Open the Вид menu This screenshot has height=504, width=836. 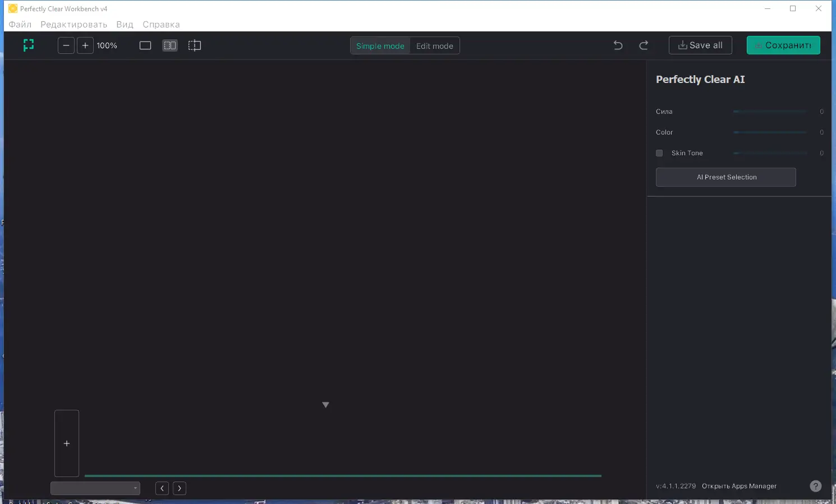coord(125,25)
